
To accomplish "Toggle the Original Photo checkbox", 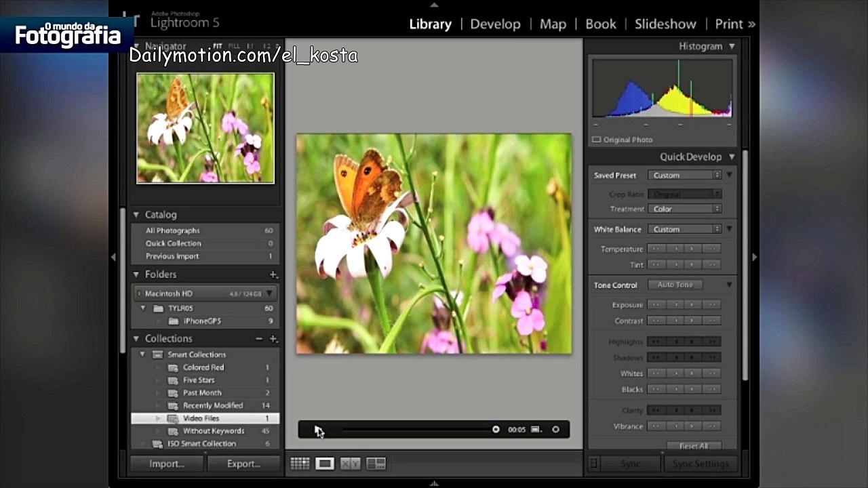I will 596,140.
